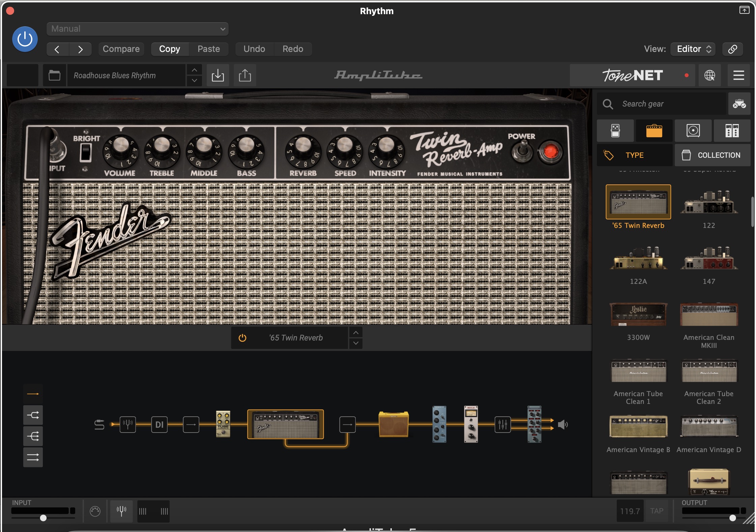The height and width of the screenshot is (532, 756).
Task: Switch to the TYPE filter tab
Action: (x=635, y=155)
